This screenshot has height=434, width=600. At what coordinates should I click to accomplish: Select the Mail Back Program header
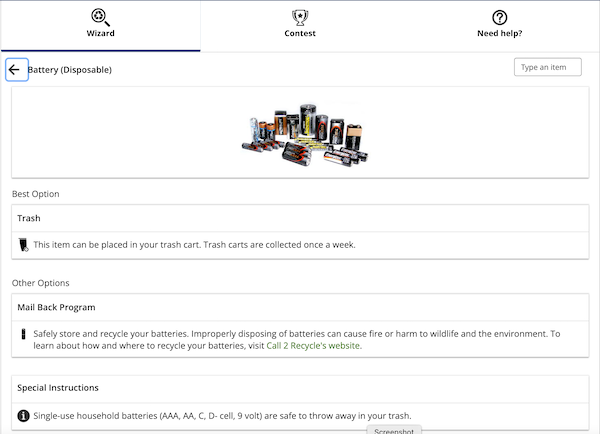point(300,307)
